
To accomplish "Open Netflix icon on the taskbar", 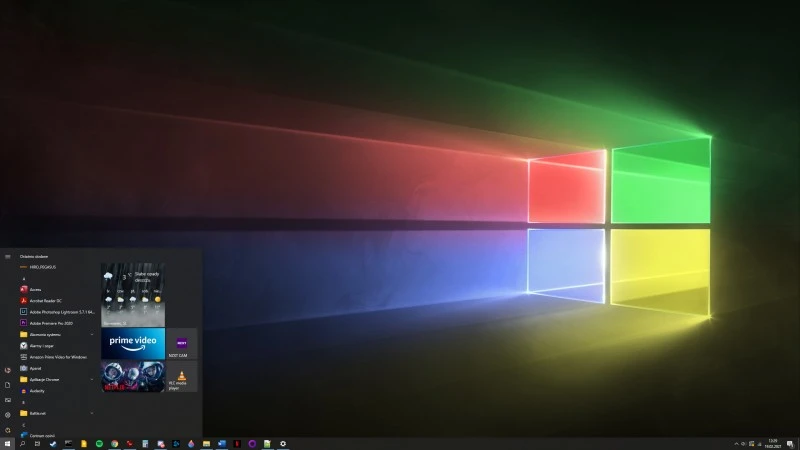I will point(237,444).
